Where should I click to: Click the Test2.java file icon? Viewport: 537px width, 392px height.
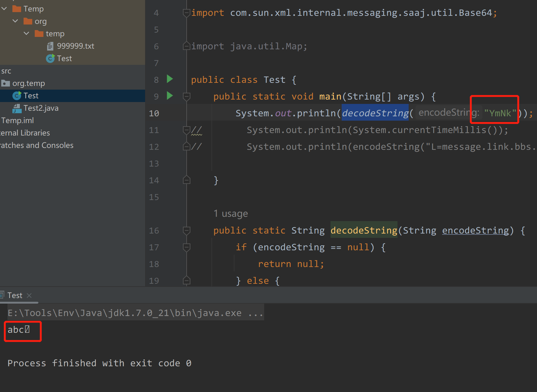(17, 108)
